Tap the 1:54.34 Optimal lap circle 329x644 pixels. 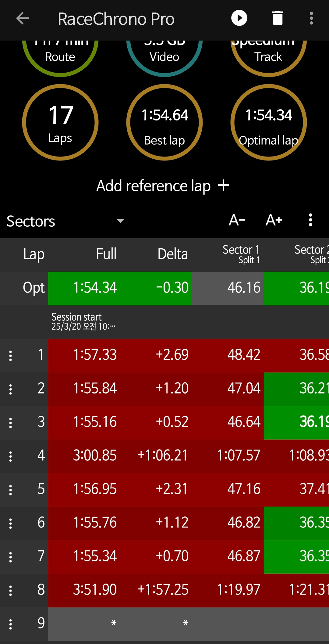point(269,122)
